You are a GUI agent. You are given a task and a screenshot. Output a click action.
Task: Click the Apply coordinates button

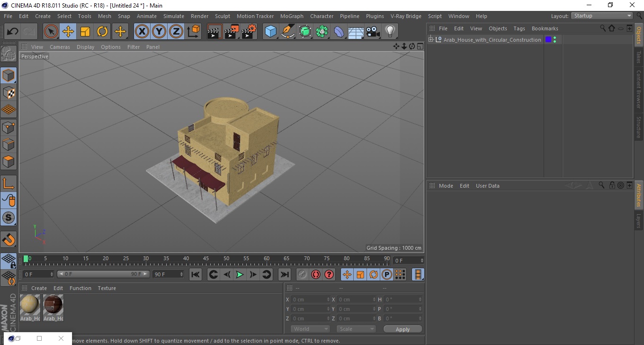point(402,329)
